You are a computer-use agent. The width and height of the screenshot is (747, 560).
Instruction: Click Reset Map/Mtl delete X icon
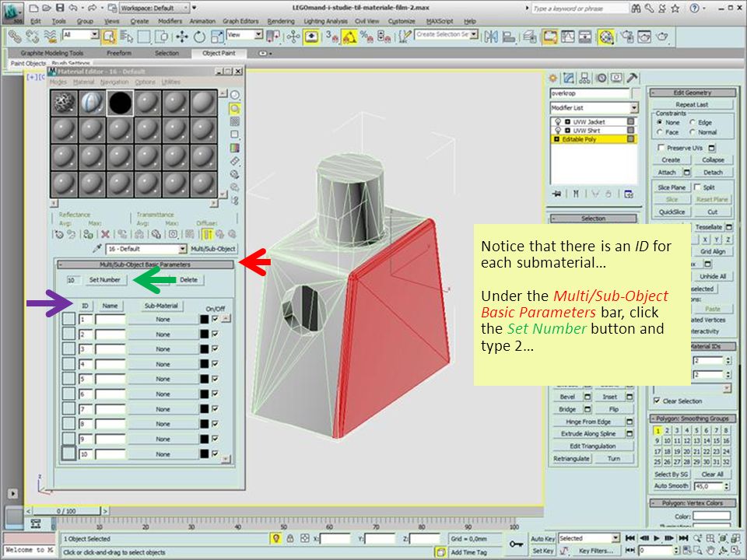[105, 234]
